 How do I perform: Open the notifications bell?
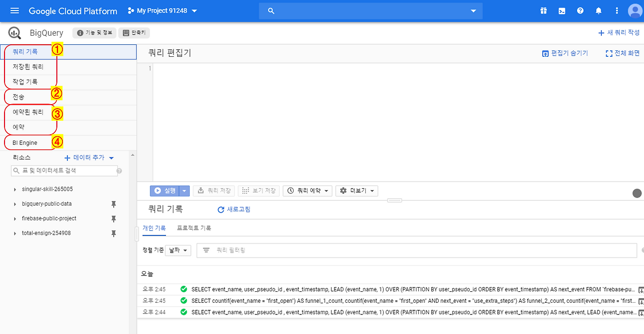point(598,11)
